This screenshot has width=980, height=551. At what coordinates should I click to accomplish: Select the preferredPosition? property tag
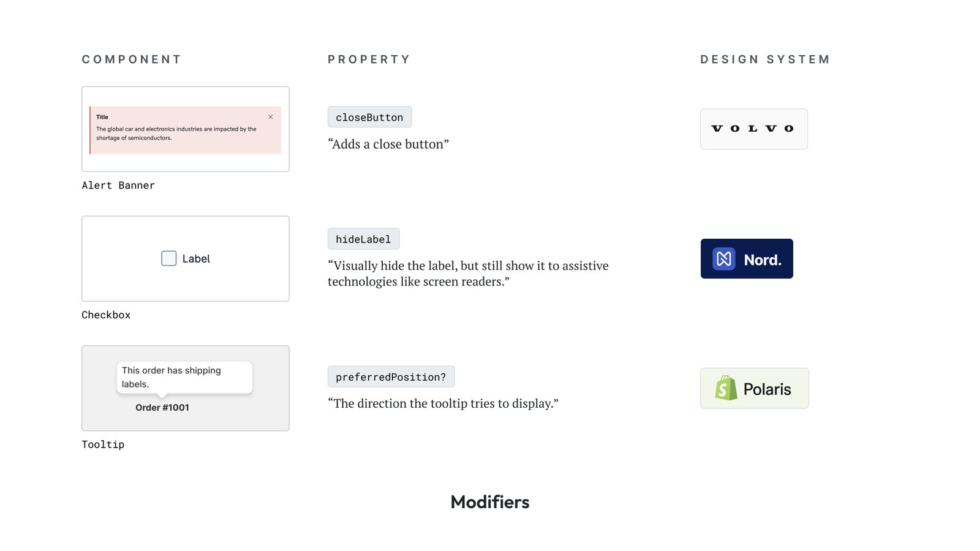click(x=391, y=377)
